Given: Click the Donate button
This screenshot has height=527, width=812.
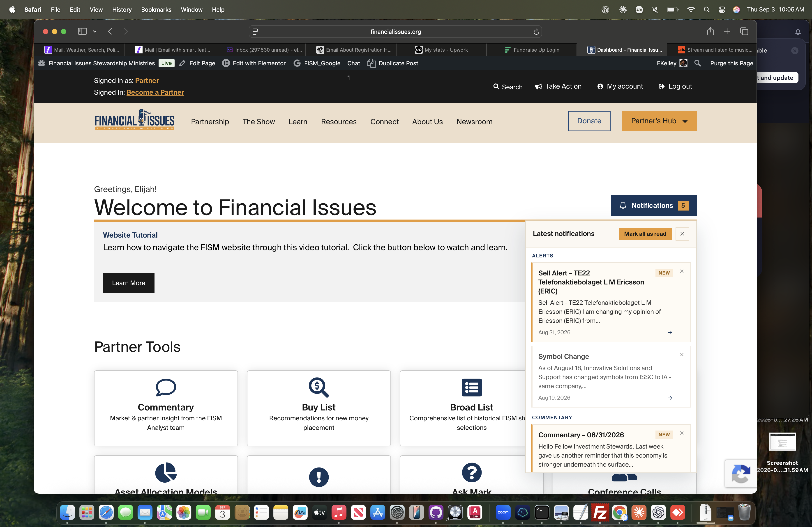Looking at the screenshot, I should pyautogui.click(x=589, y=121).
